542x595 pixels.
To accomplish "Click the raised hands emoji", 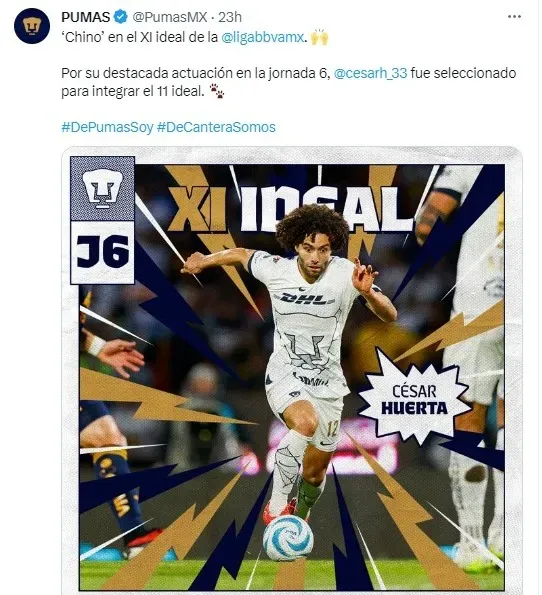I will click(319, 37).
